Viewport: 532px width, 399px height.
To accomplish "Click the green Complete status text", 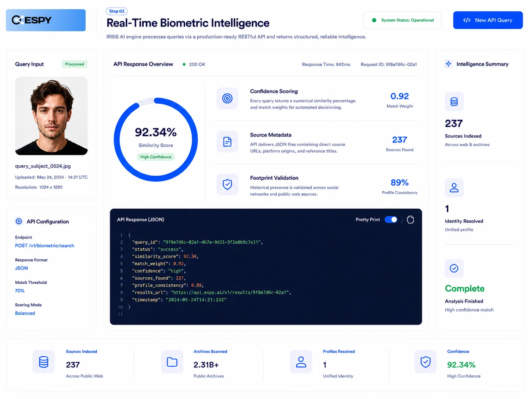I will click(465, 288).
